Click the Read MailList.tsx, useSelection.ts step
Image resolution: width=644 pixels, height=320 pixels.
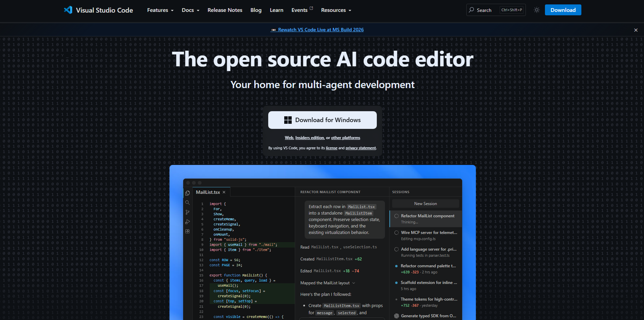339,247
